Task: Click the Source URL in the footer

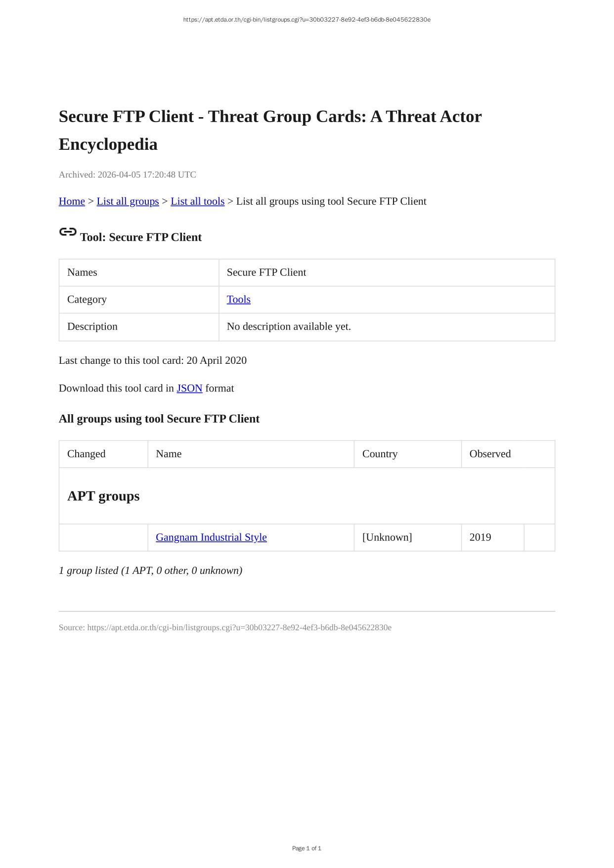Action: (x=239, y=627)
